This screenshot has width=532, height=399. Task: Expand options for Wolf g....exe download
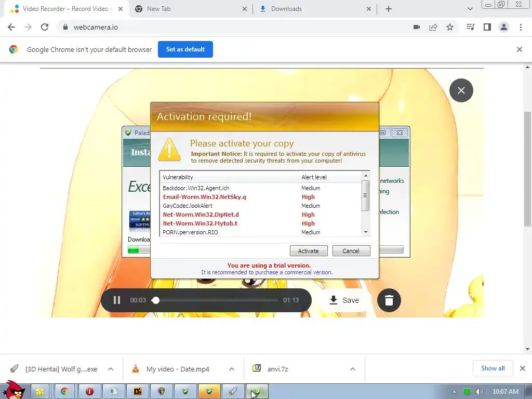coord(111,369)
